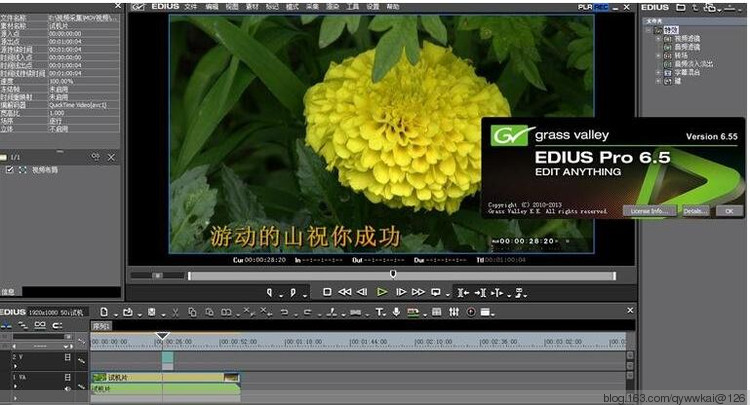Click the Undo icon in timeline toolbar

tap(284, 312)
